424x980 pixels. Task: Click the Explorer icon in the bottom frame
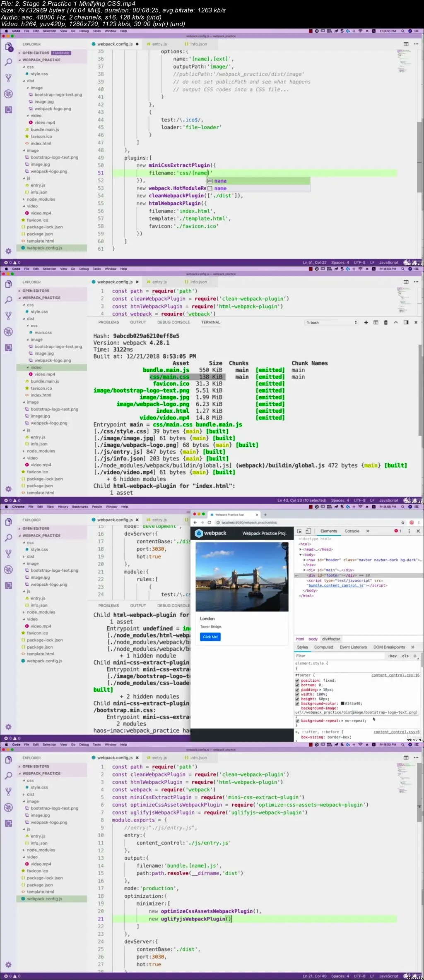pos(8,760)
